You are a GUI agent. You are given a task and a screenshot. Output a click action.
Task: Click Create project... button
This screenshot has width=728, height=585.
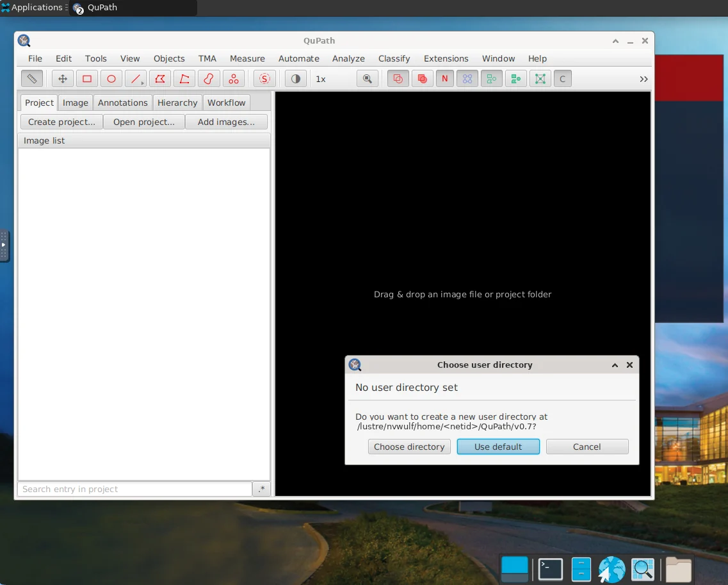[61, 122]
